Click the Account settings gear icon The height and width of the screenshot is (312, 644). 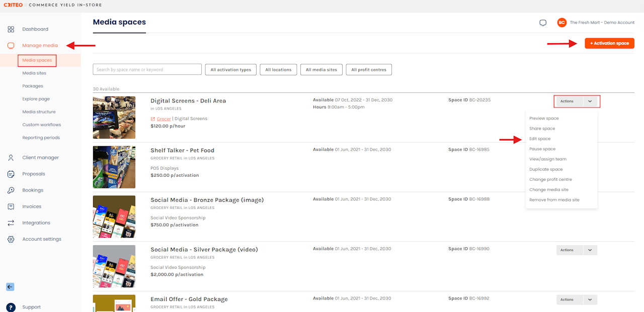(11, 239)
